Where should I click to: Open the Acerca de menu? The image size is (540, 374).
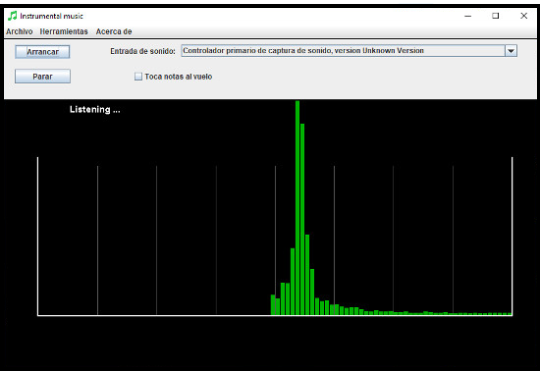(114, 31)
